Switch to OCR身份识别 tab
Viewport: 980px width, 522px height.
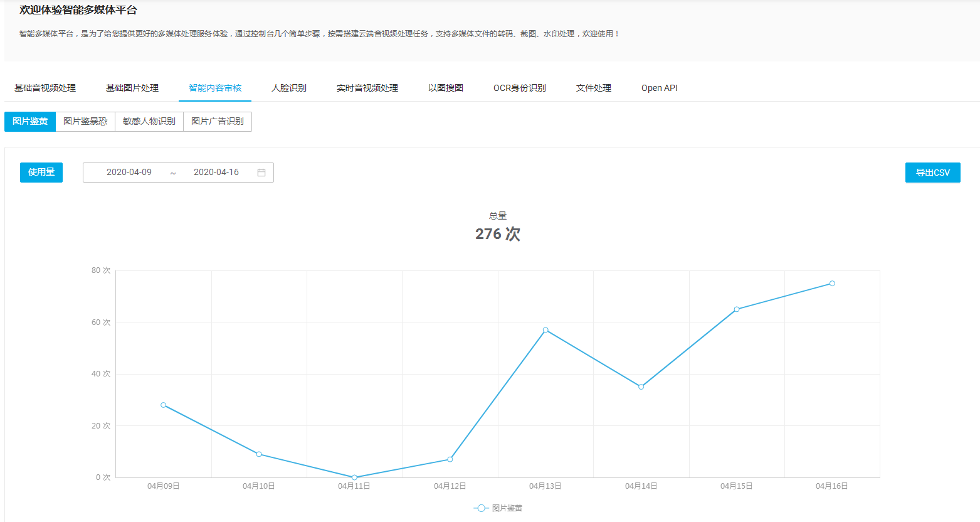point(520,88)
